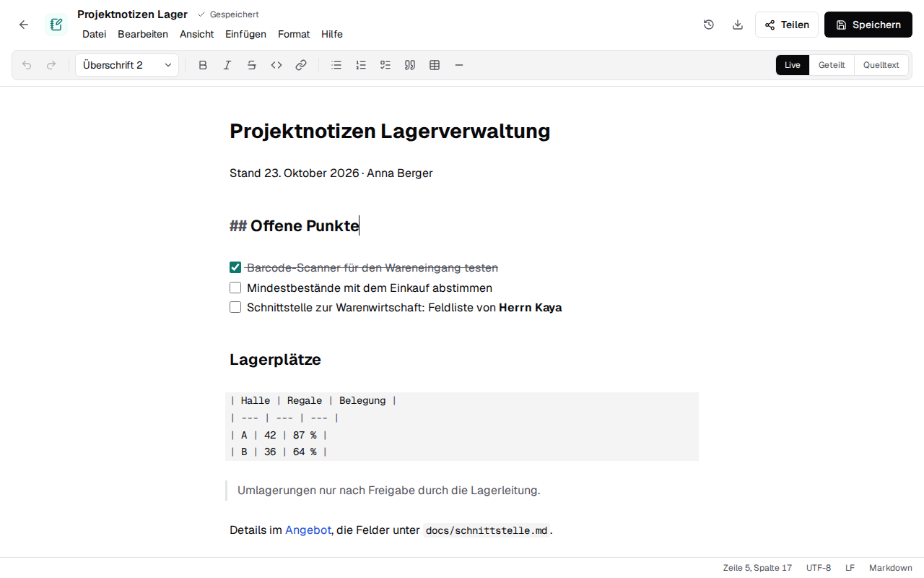Viewport: 924px width, 578px height.
Task: Undo the last edit
Action: (x=27, y=65)
